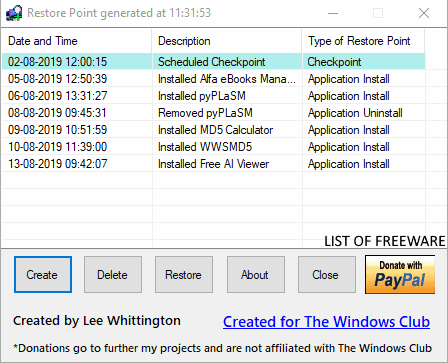Click the Delete button

tap(113, 275)
